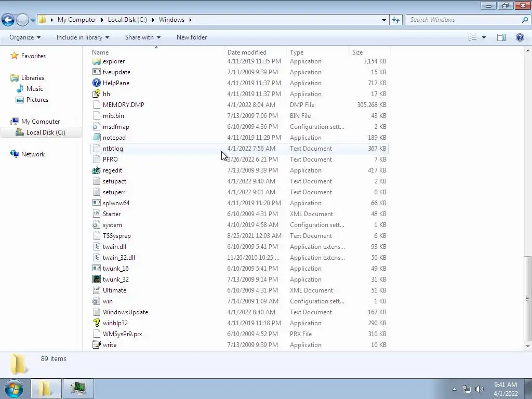Select the HelpPane application icon
Screen dimensions: 532x399
[96, 83]
